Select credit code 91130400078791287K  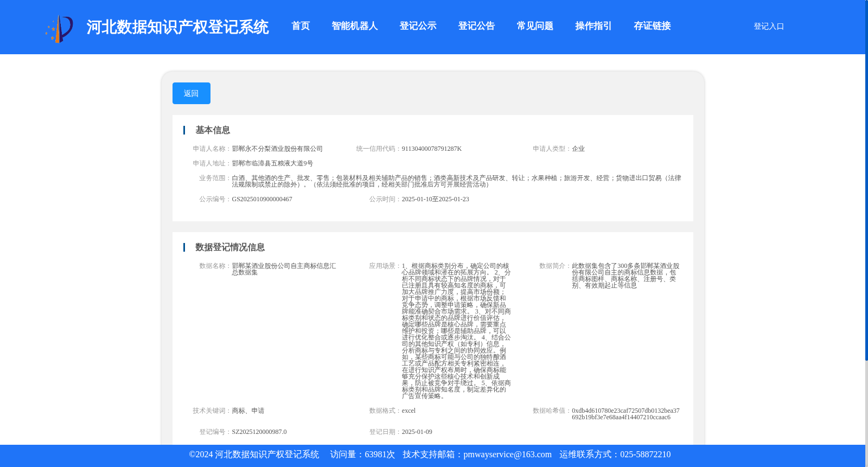pos(432,149)
